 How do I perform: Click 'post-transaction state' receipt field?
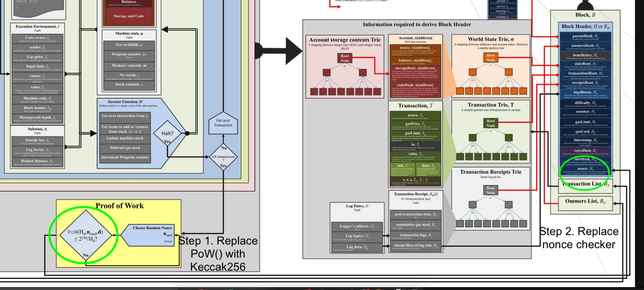click(416, 215)
